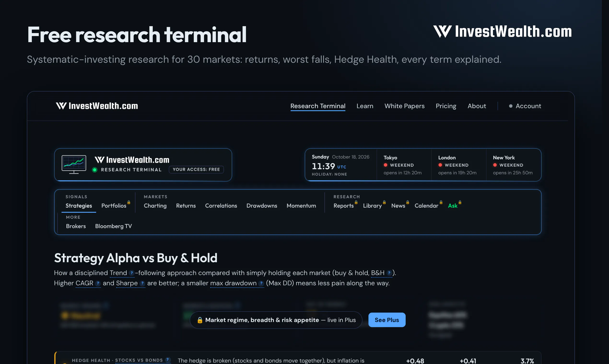Screen dimensions: 609x364
Task: Open the About page
Action: coord(477,106)
